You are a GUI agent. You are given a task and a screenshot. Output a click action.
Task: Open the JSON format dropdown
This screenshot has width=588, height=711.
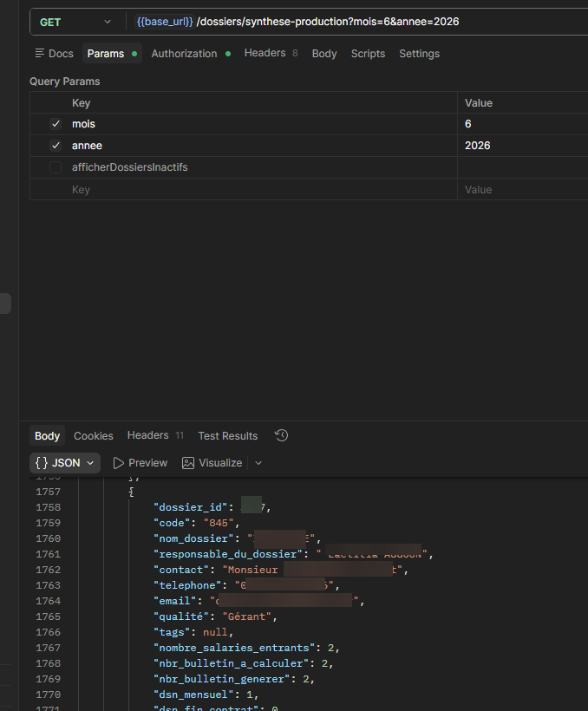tap(65, 463)
